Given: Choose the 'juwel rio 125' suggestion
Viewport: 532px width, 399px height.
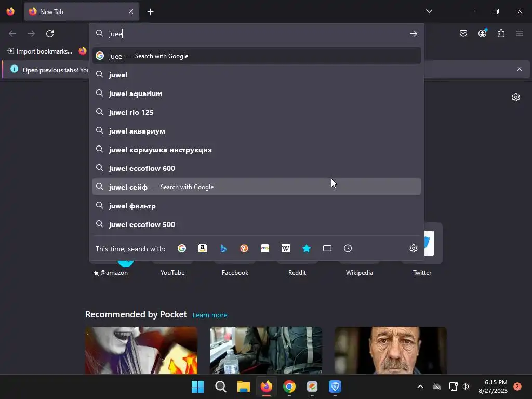Looking at the screenshot, I should 257,112.
